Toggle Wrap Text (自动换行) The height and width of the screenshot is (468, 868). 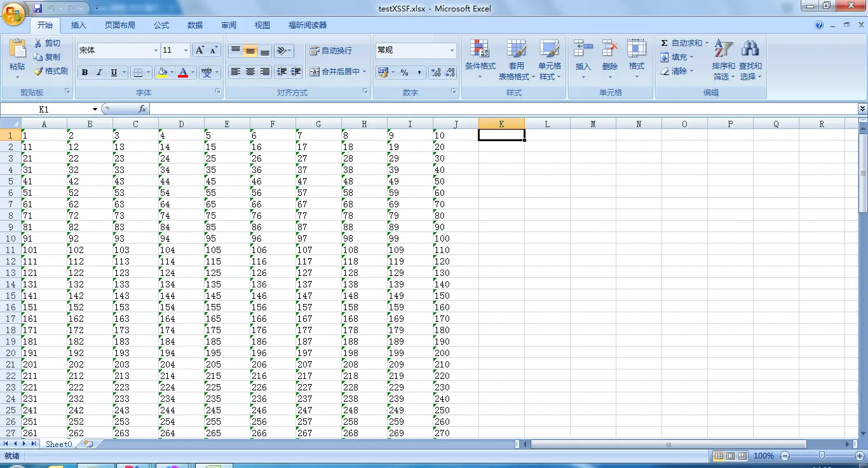click(x=330, y=51)
